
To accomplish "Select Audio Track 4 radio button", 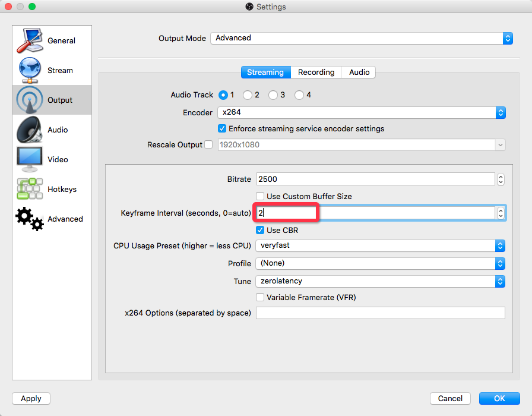I will (x=299, y=95).
